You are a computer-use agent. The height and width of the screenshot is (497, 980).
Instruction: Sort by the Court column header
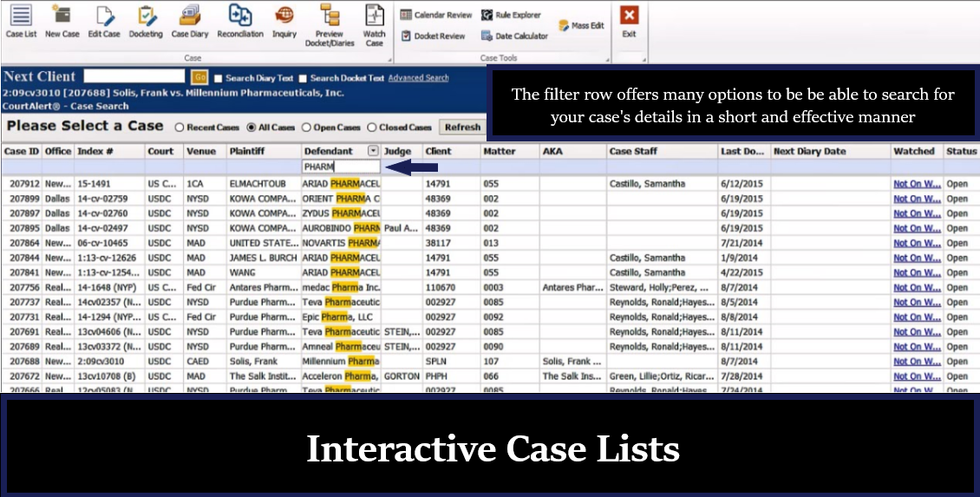click(x=164, y=151)
